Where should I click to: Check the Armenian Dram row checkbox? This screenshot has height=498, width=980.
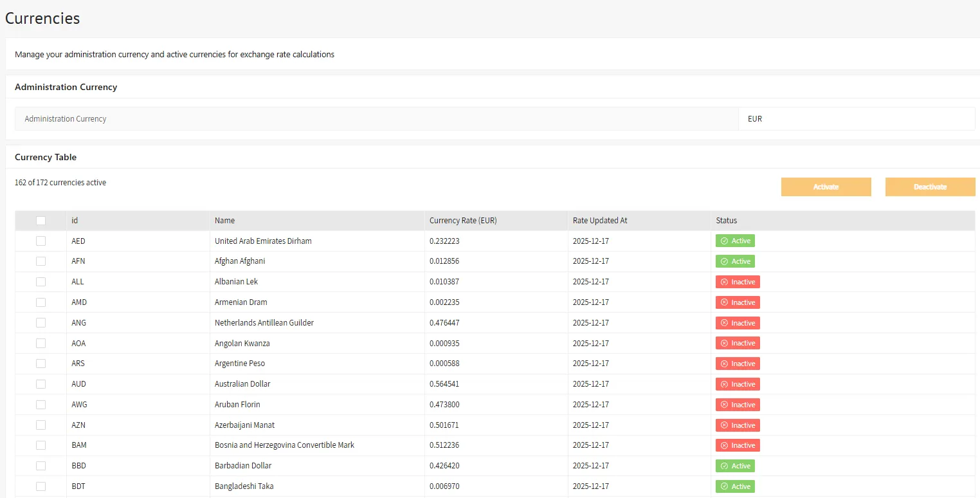click(x=41, y=302)
